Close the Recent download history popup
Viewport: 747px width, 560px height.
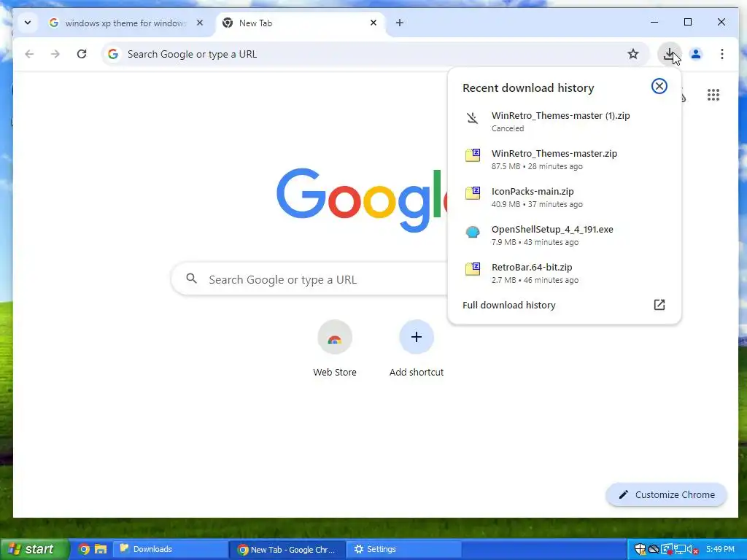(659, 86)
